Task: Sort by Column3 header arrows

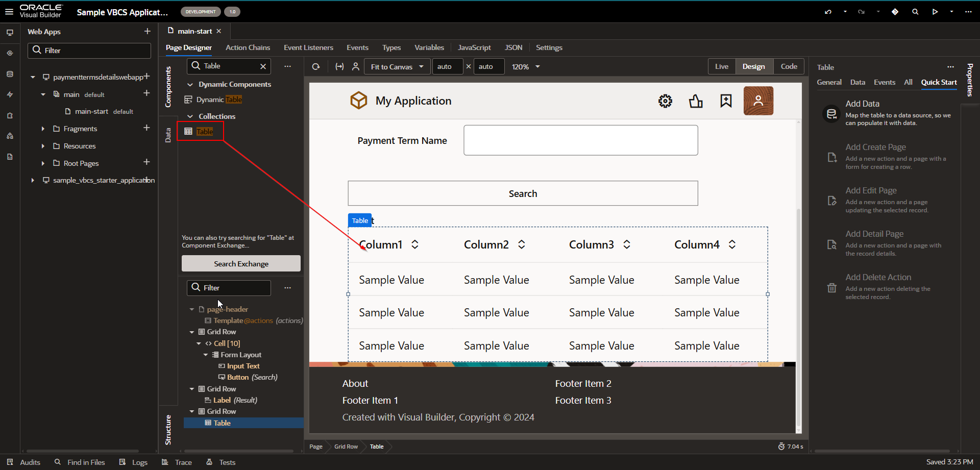Action: (627, 244)
